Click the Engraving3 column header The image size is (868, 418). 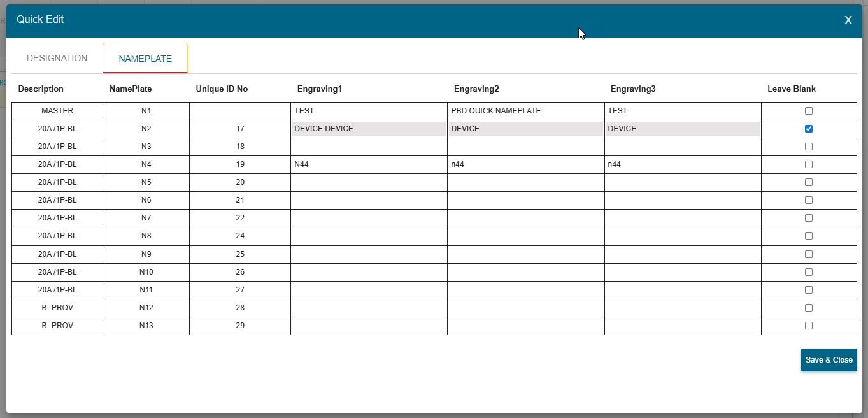tap(633, 89)
